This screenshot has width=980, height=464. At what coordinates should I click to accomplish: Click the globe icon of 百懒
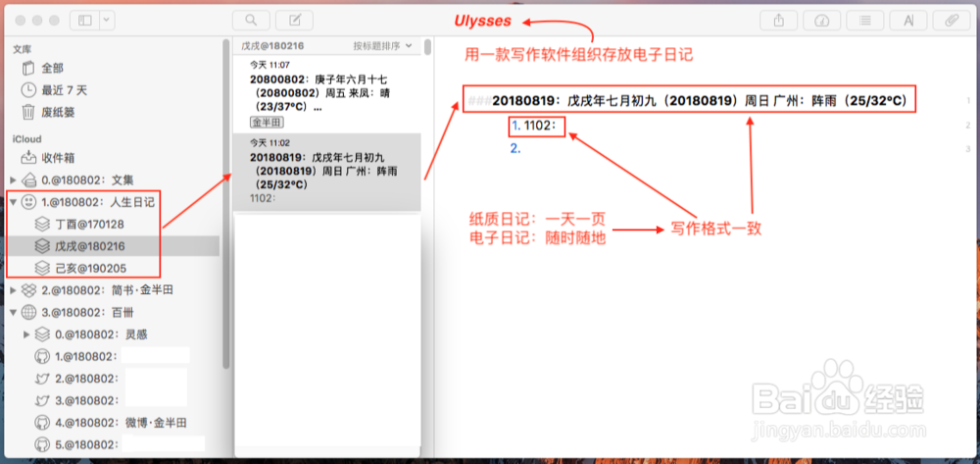click(28, 311)
